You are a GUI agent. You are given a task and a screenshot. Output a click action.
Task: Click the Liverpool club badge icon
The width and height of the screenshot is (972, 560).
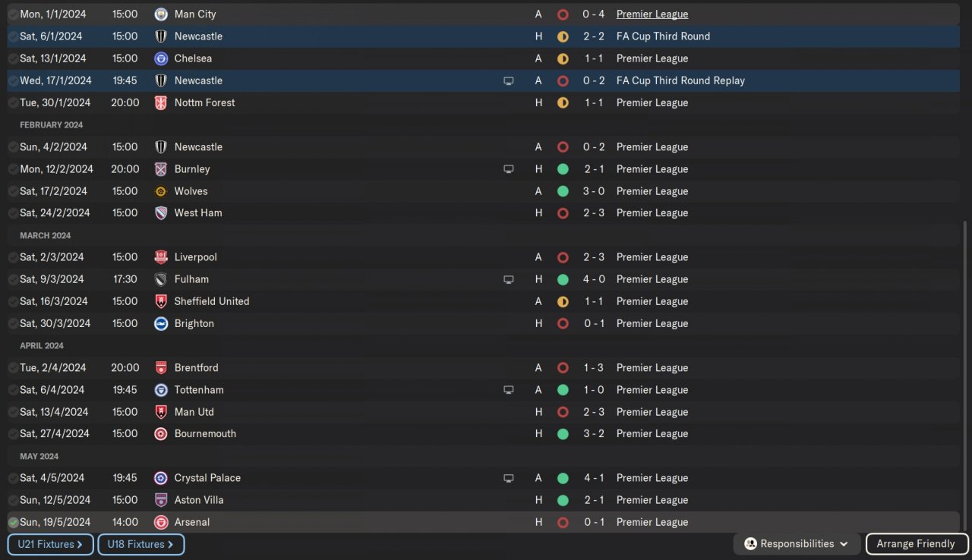[x=161, y=257]
